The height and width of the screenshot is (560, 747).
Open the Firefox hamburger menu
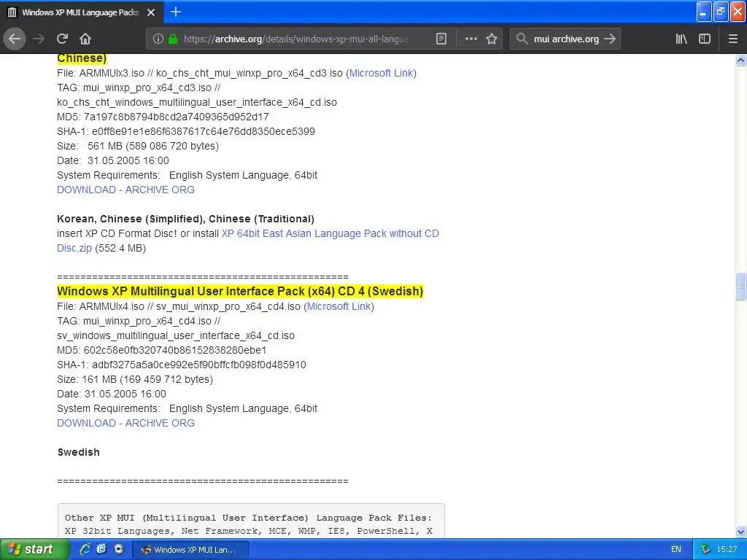tap(733, 39)
